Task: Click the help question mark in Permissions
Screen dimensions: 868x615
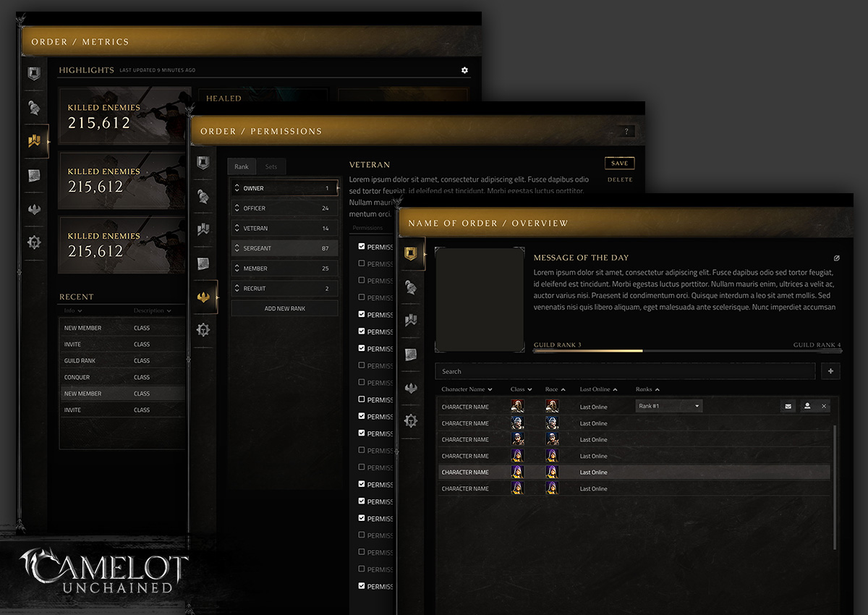Action: pyautogui.click(x=626, y=132)
